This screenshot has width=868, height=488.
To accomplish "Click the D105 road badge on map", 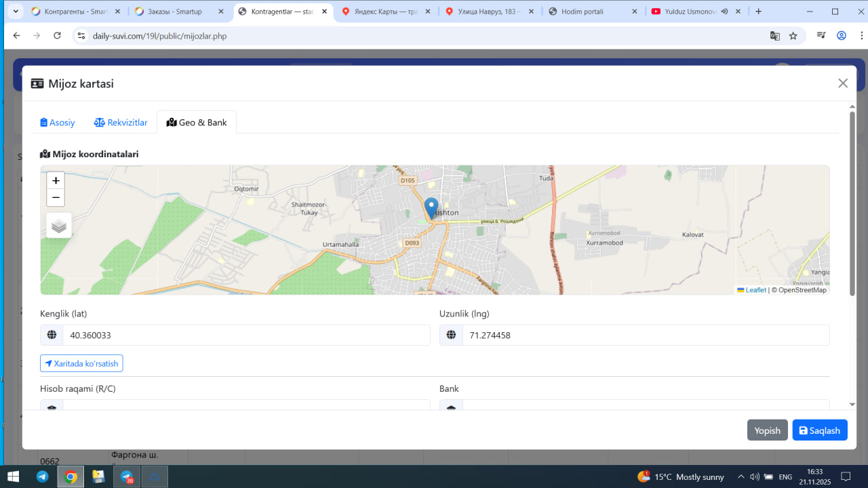I will tap(408, 180).
